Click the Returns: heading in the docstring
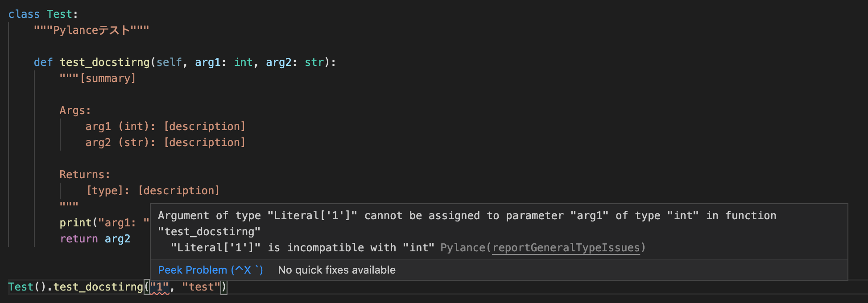Image resolution: width=868 pixels, height=303 pixels. (x=85, y=175)
